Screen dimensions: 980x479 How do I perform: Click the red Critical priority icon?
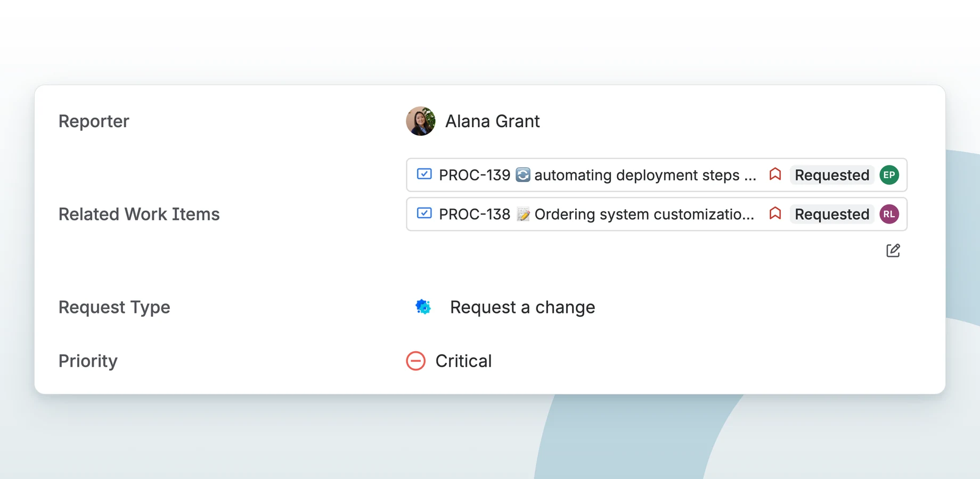416,361
